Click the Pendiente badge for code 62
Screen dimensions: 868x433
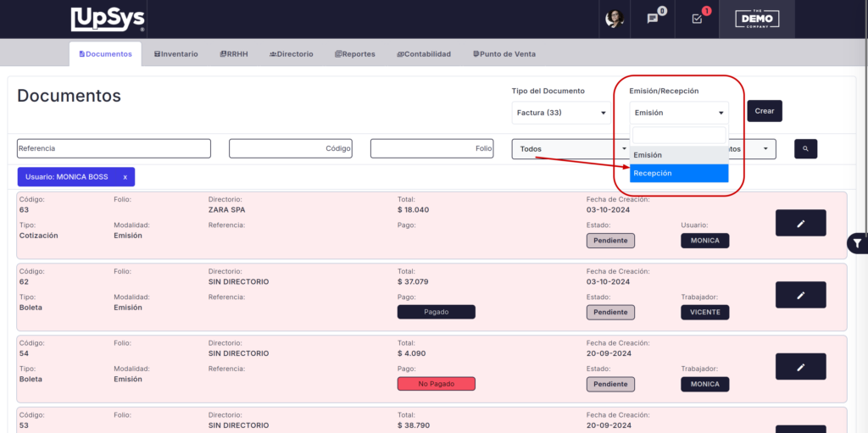click(x=610, y=313)
